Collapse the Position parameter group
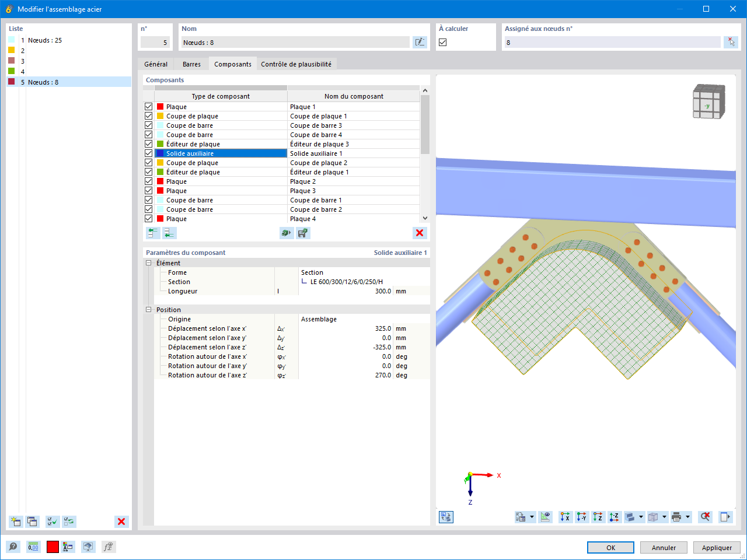Viewport: 747px width, 560px height. (149, 310)
